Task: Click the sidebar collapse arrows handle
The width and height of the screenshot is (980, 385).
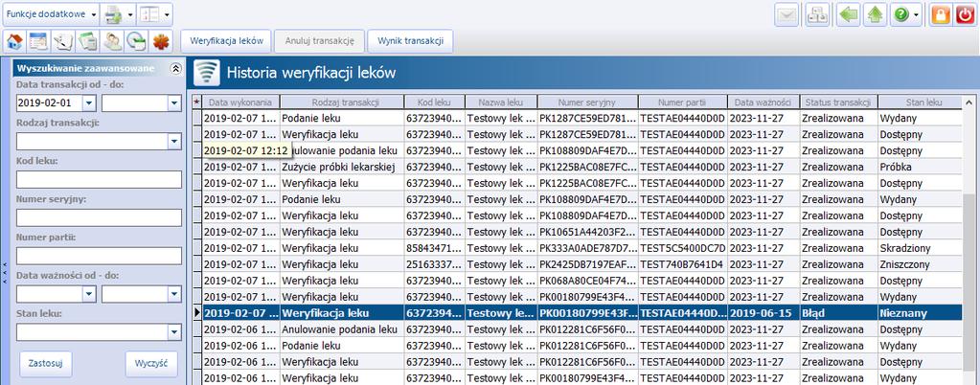Action: coord(5,273)
